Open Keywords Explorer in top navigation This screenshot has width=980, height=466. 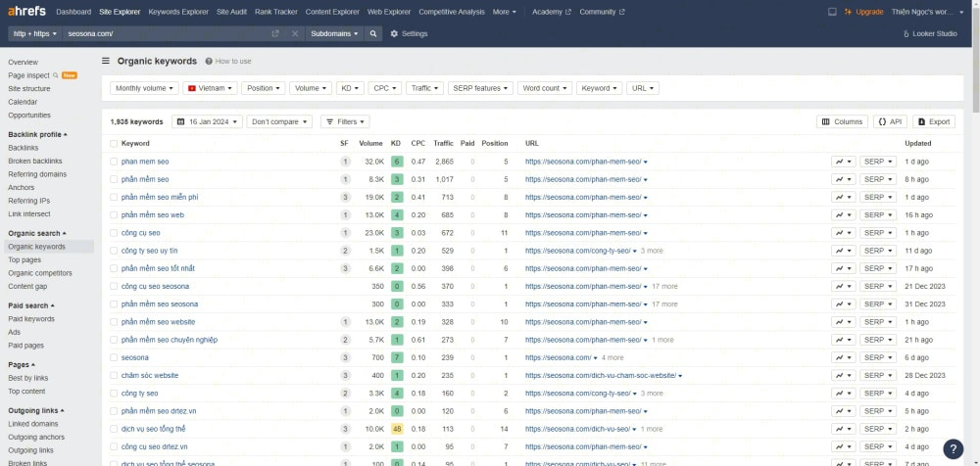tap(178, 12)
